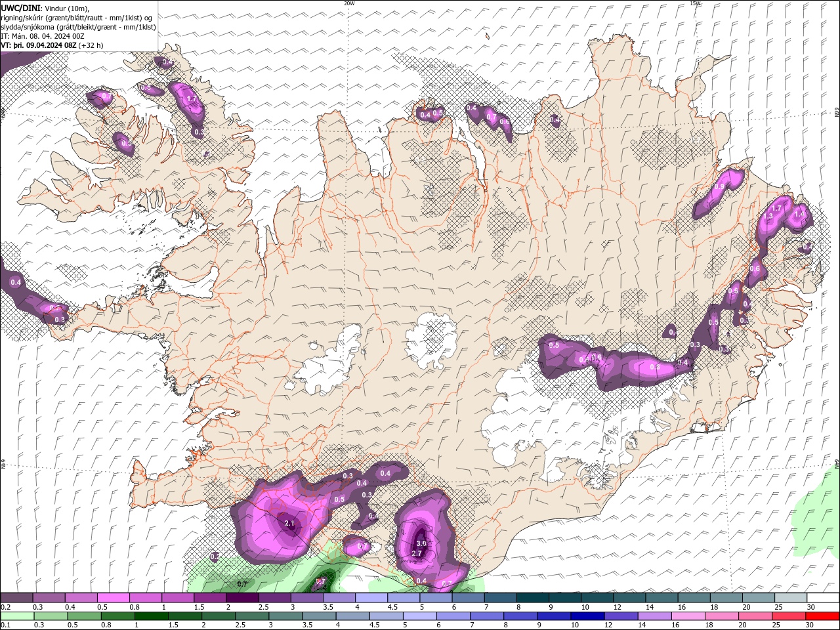Click the 20W longitude label at top
This screenshot has width=840, height=630.
(x=350, y=3)
